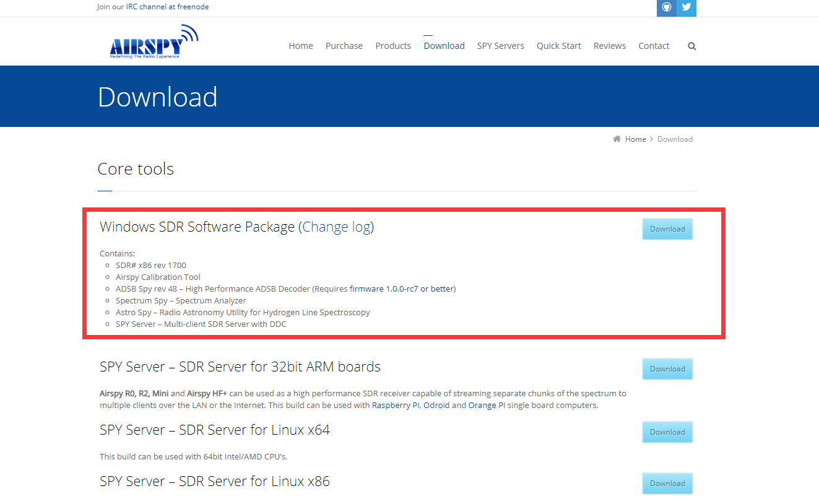Viewport: 819px width, 504px height.
Task: Click the breadcrumb home icon
Action: [x=617, y=139]
